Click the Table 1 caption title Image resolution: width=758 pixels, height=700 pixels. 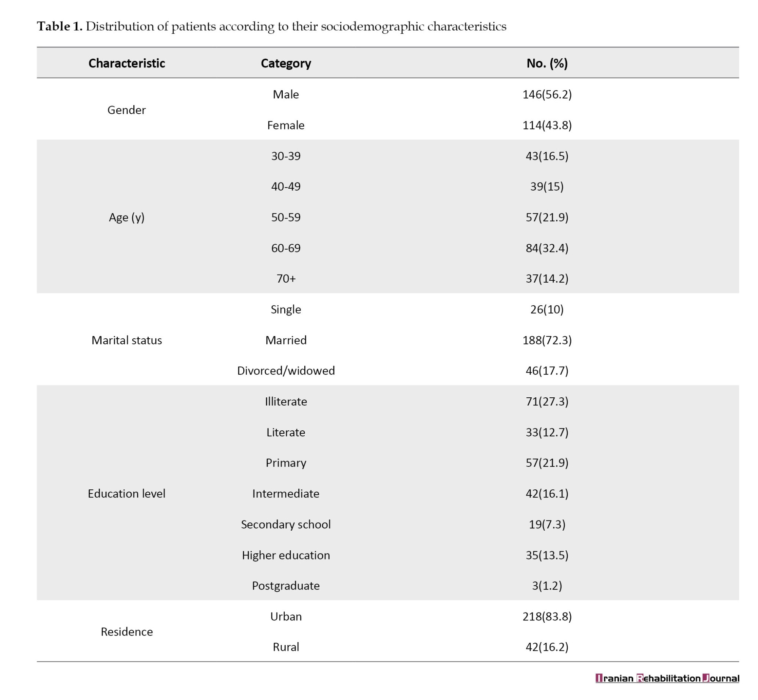[271, 27]
